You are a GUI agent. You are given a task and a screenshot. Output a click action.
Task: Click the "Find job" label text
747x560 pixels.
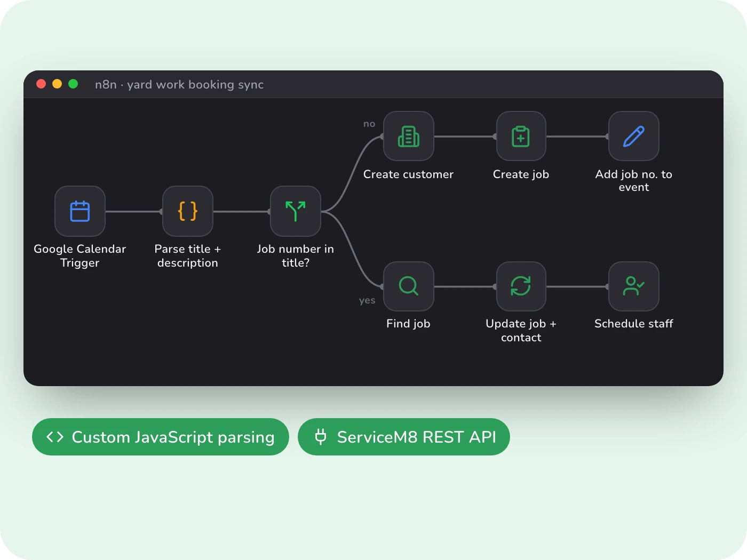409,324
